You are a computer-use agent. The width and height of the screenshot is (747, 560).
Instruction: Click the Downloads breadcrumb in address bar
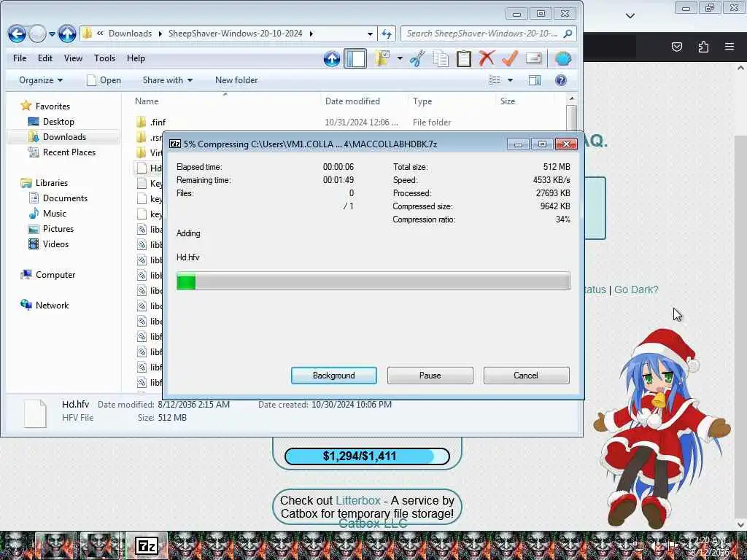tap(130, 34)
